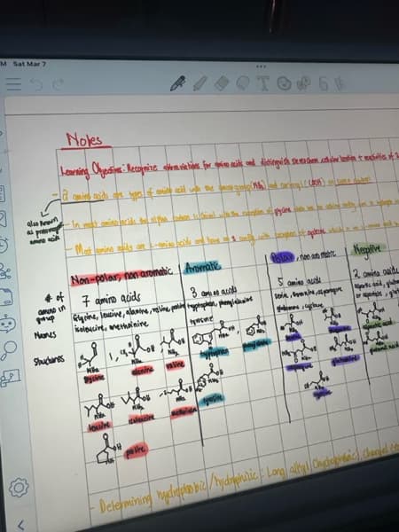399x532 pixels.
Task: Click the "Structures" row label
Action: point(49,360)
